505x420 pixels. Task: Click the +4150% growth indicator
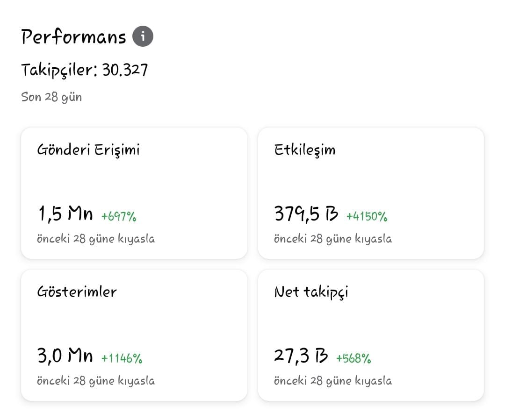click(367, 216)
